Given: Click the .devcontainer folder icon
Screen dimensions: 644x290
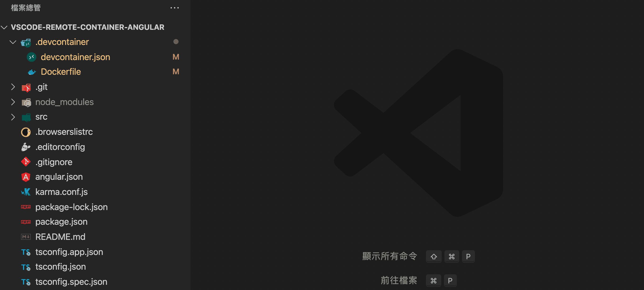Looking at the screenshot, I should pyautogui.click(x=26, y=42).
